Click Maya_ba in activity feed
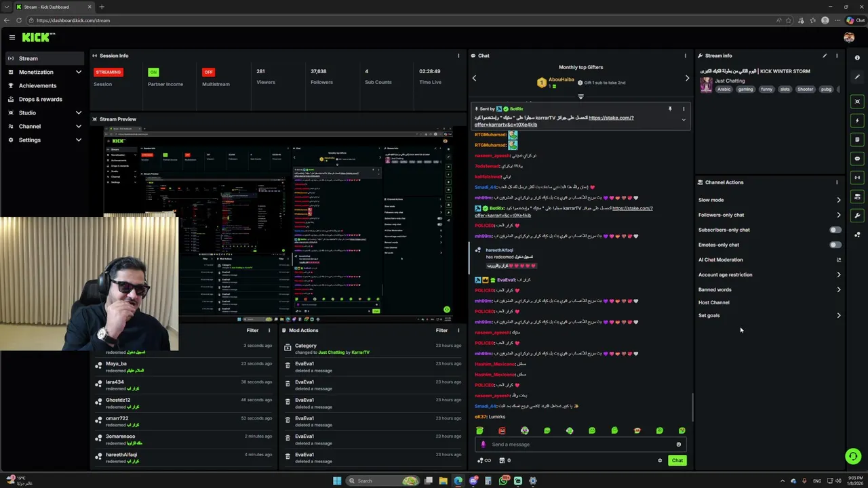This screenshot has height=488, width=868. [x=116, y=364]
